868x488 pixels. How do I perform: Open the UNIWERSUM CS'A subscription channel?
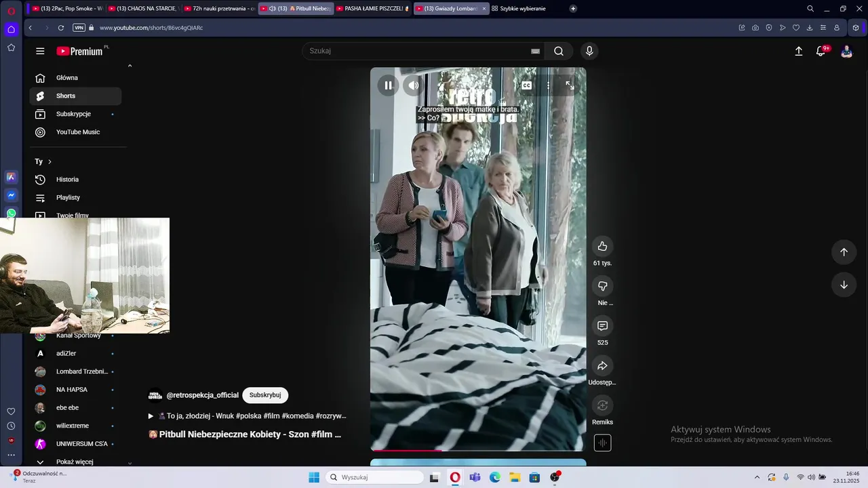[75, 444]
